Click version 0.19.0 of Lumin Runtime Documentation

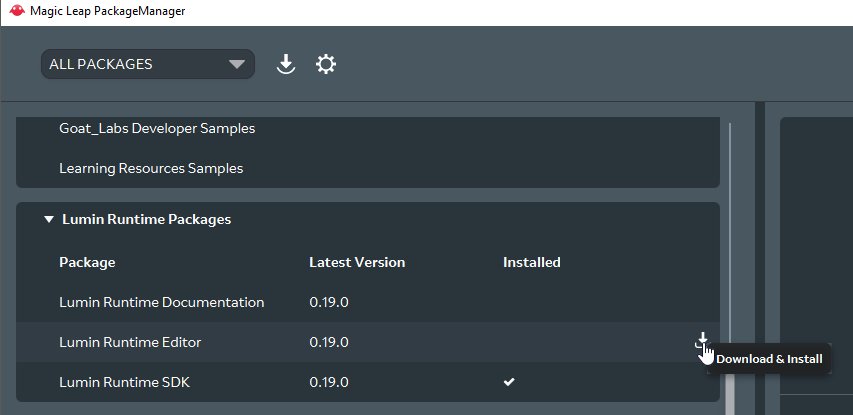329,302
